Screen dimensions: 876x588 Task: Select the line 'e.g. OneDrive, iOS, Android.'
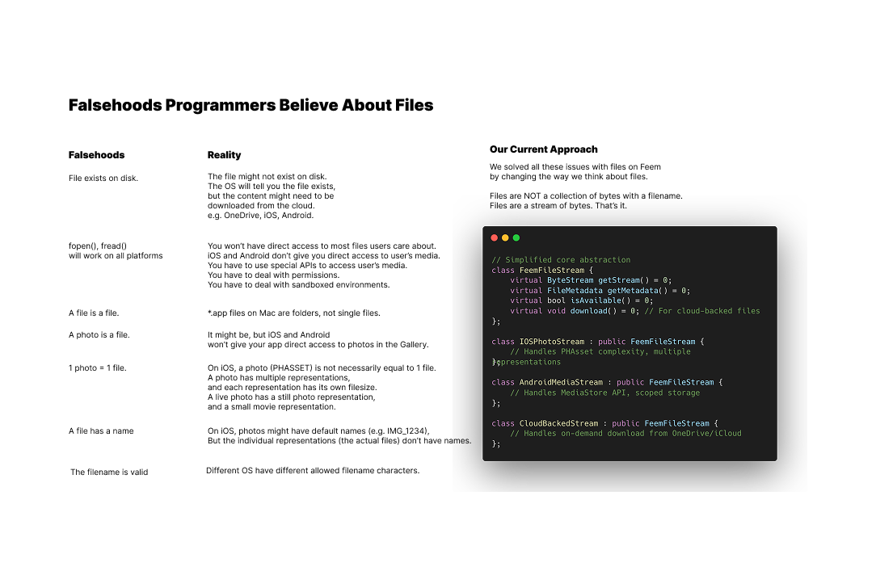pos(260,216)
